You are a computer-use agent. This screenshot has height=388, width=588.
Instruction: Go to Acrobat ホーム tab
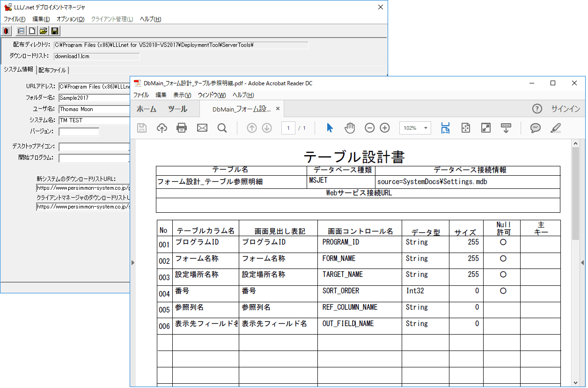click(x=147, y=109)
